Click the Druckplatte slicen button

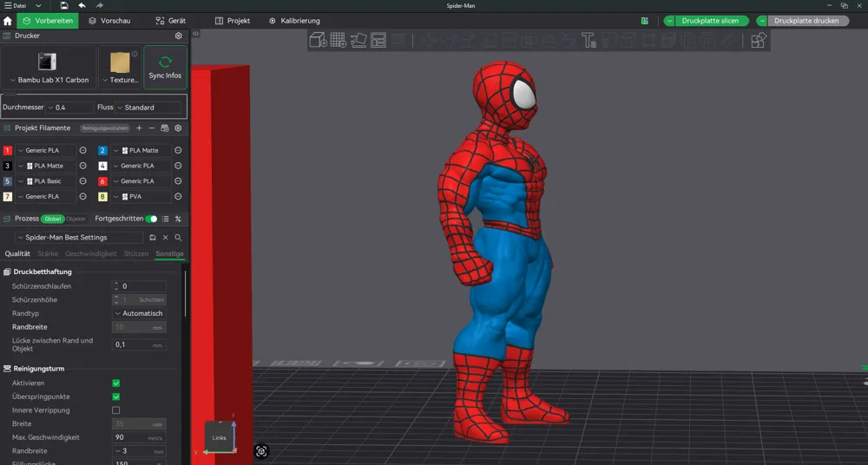point(711,21)
